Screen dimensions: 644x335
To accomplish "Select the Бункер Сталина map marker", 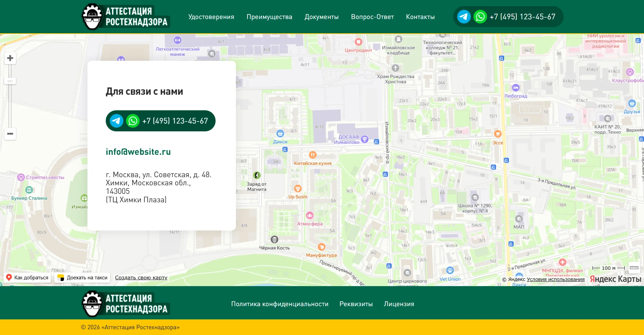I will click(29, 190).
